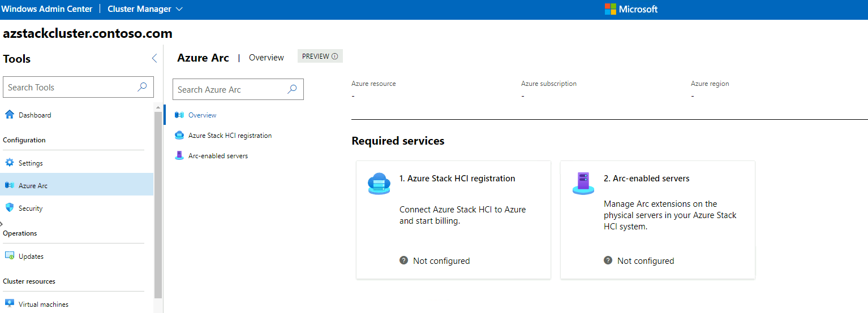Click the Configuration section header

click(24, 140)
